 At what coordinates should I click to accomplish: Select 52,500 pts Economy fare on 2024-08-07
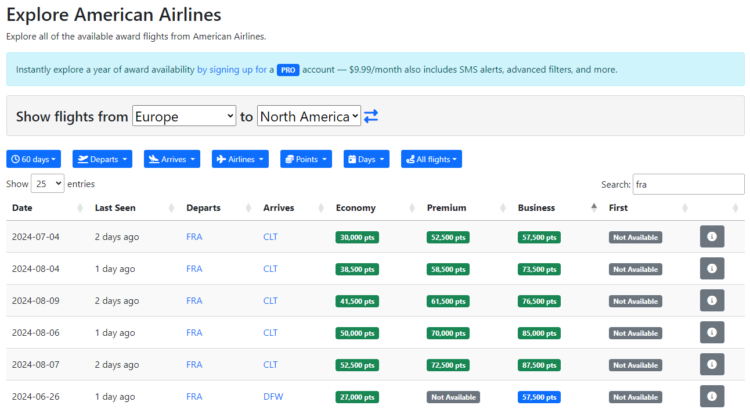point(357,365)
